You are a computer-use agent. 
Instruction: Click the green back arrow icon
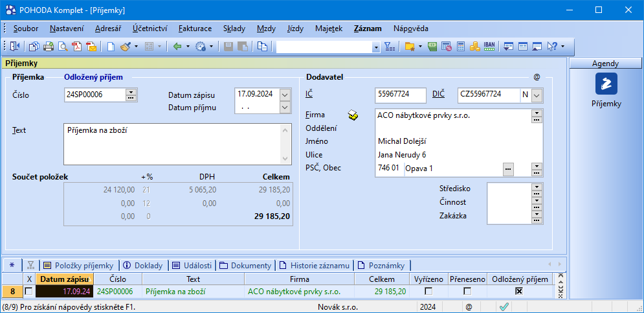177,47
